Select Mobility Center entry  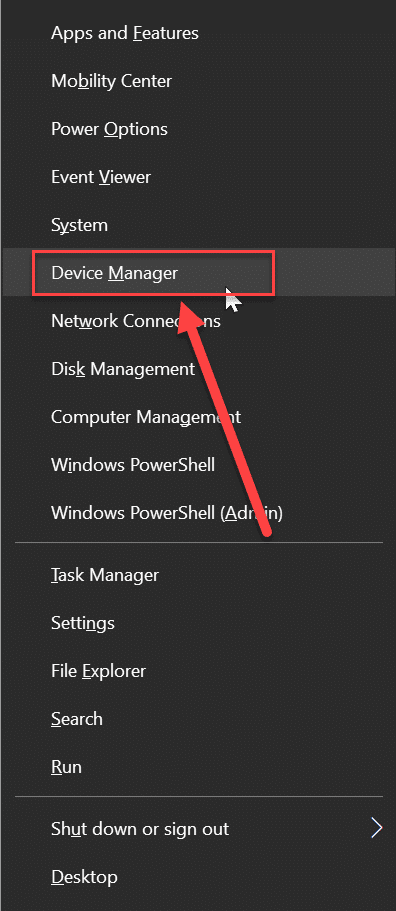(x=198, y=81)
